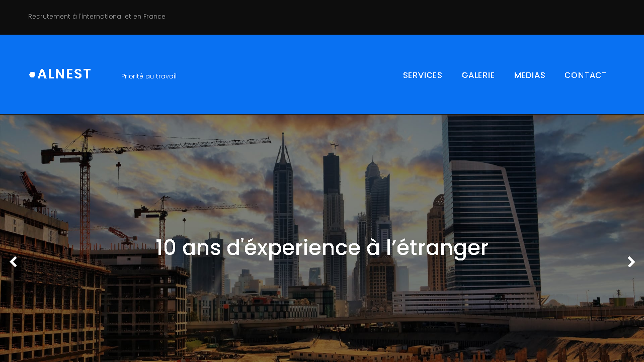Advance to the next slide arrow

pyautogui.click(x=631, y=262)
